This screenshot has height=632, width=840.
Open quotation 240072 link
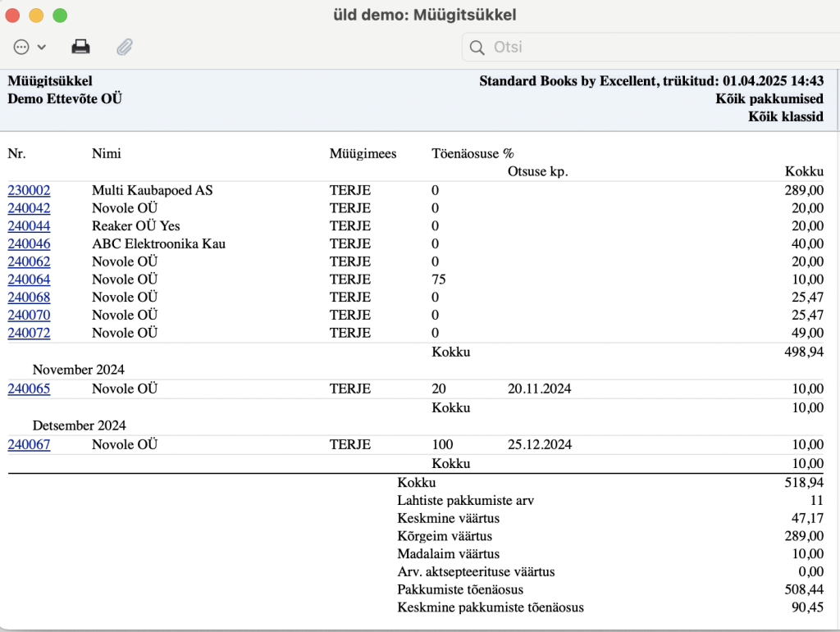click(29, 333)
